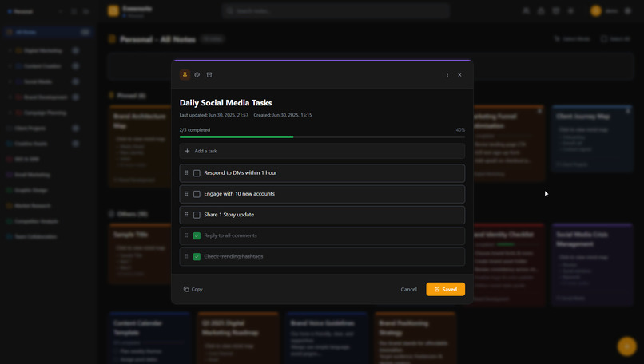Click the Respond to DMs within 1 hour text
Screen dimensions: 644x364
coord(241,172)
